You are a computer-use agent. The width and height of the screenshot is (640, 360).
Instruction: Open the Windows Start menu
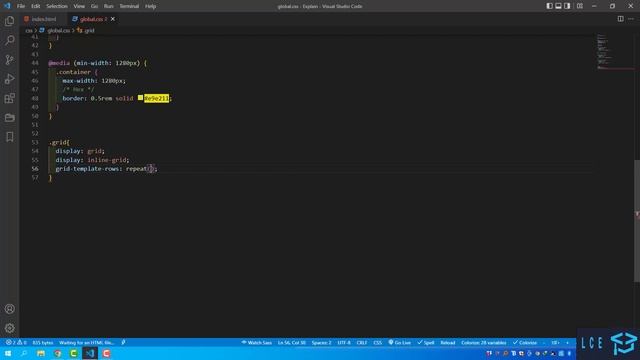coord(8,353)
